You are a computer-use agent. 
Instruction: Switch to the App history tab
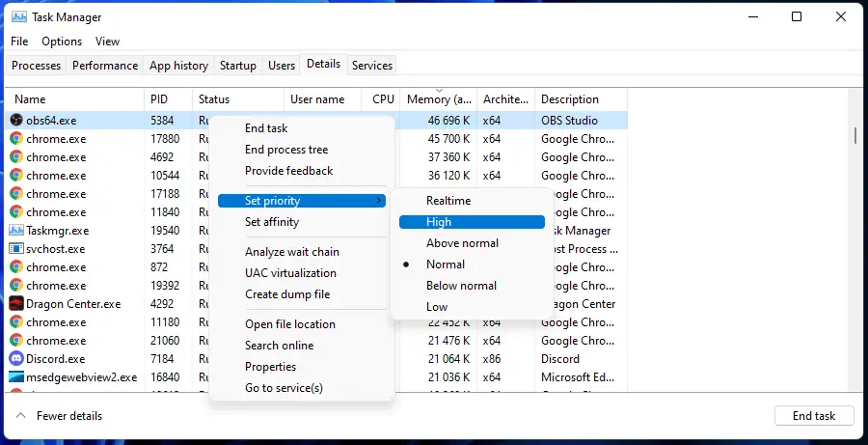(x=178, y=66)
